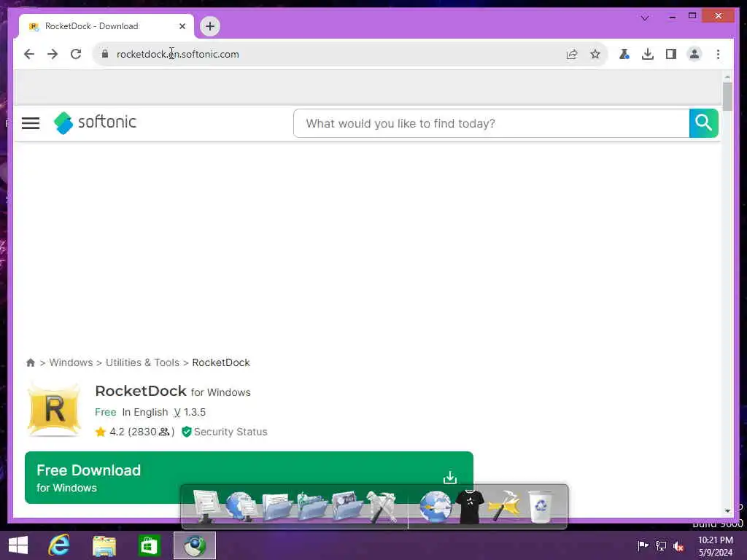Screen dimensions: 747x560
Task: Open the Windows breadcrumb link
Action: (x=71, y=363)
